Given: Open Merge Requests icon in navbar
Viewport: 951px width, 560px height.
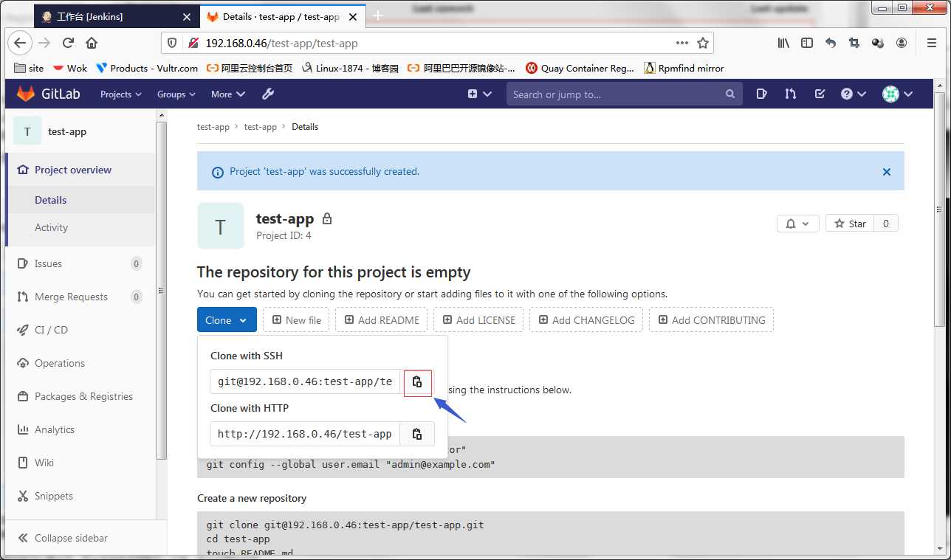Looking at the screenshot, I should pyautogui.click(x=791, y=94).
